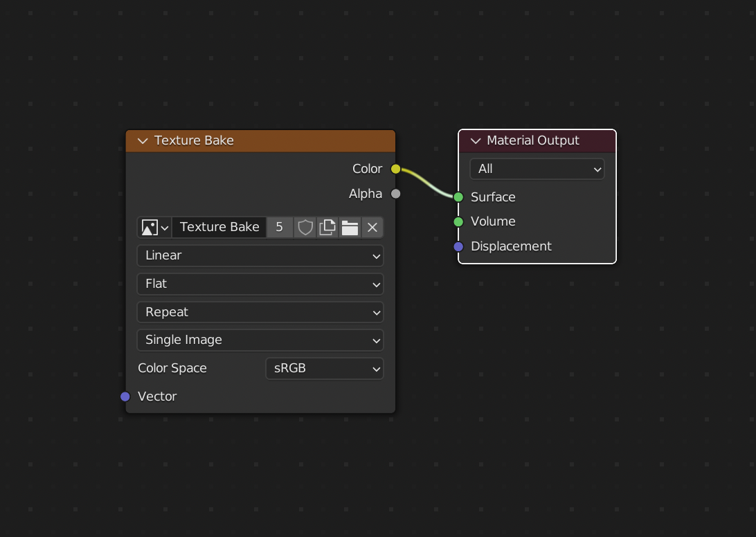Open an image using the folder icon
Screen dimensions: 756x537
[x=350, y=227]
